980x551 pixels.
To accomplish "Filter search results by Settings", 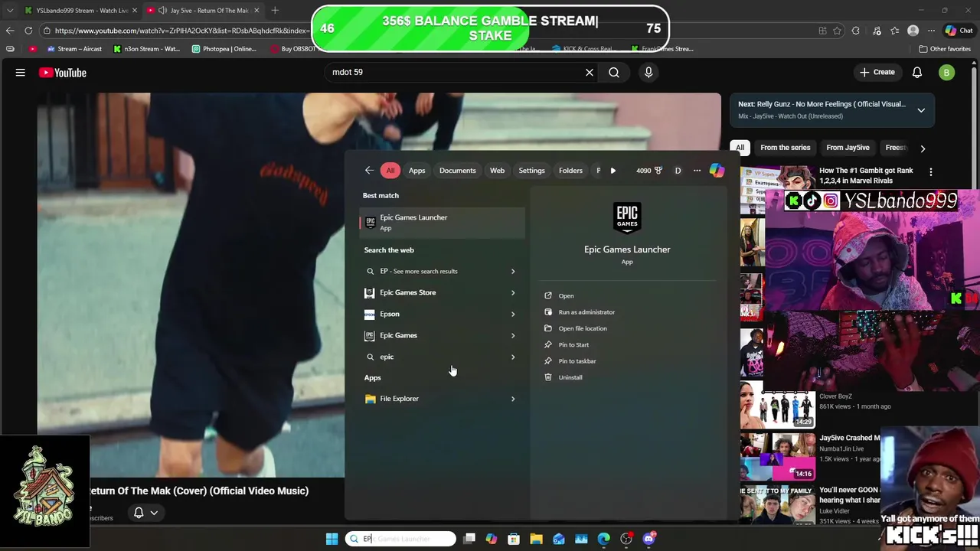I will (x=531, y=171).
